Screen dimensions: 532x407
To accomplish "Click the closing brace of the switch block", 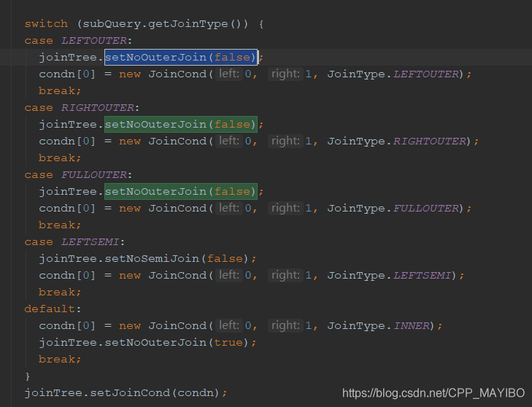I will coord(28,376).
